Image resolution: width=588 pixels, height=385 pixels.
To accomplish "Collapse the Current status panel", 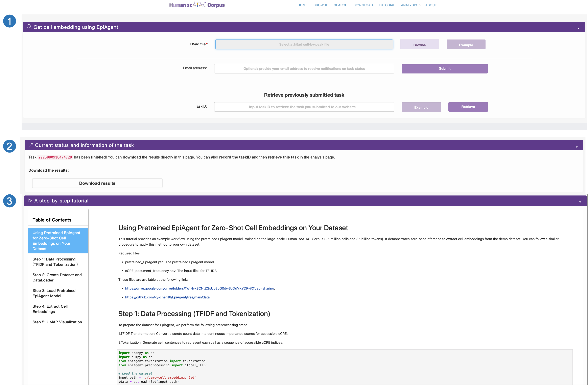I will click(x=577, y=147).
